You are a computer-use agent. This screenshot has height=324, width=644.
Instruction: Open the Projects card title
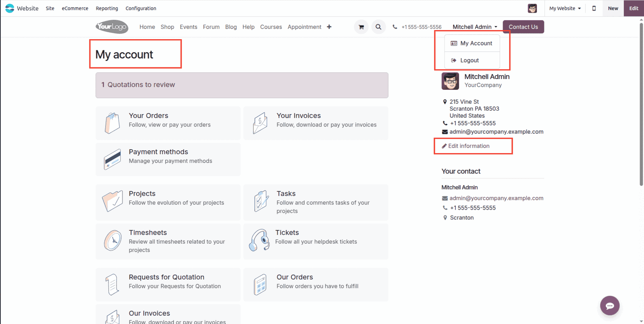pos(142,193)
